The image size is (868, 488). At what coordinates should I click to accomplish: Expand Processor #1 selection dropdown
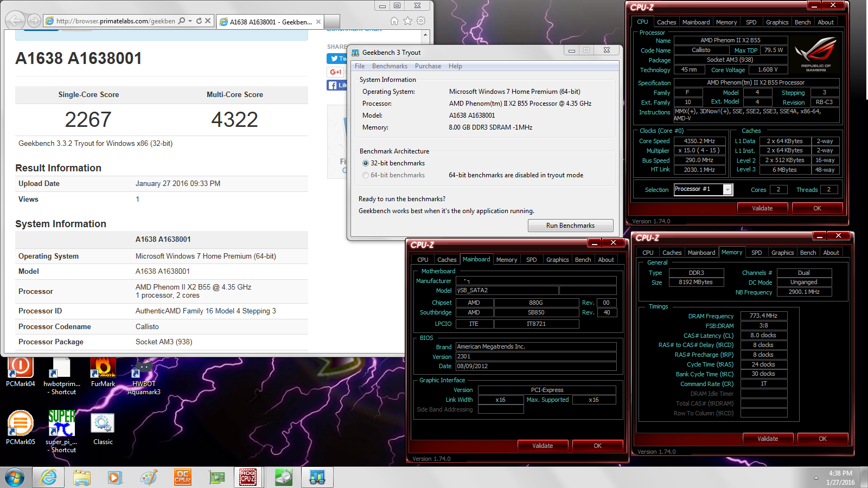click(727, 189)
